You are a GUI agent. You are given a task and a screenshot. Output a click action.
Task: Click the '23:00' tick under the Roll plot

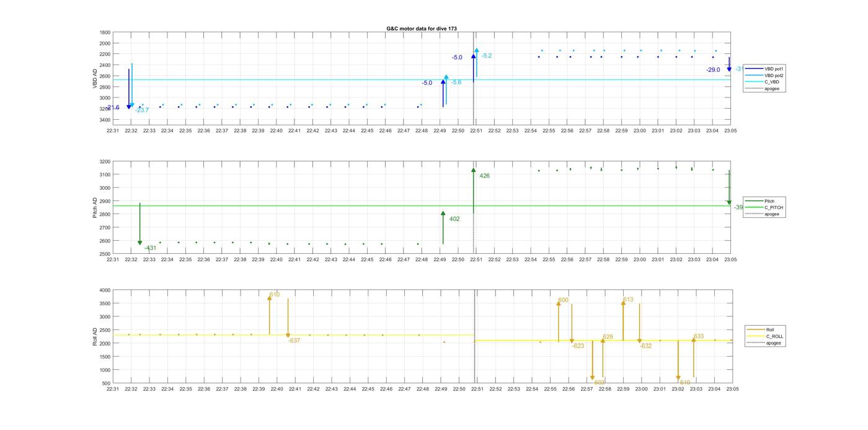pos(641,389)
